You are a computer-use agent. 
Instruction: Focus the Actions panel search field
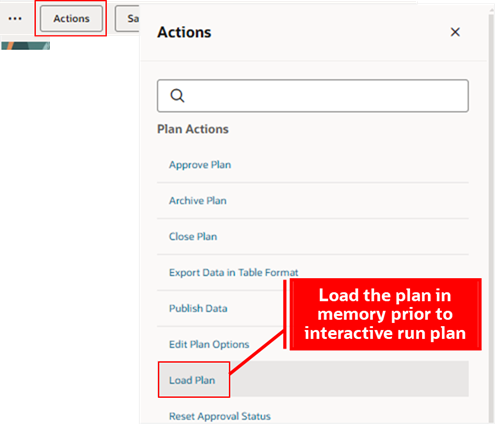click(x=313, y=96)
